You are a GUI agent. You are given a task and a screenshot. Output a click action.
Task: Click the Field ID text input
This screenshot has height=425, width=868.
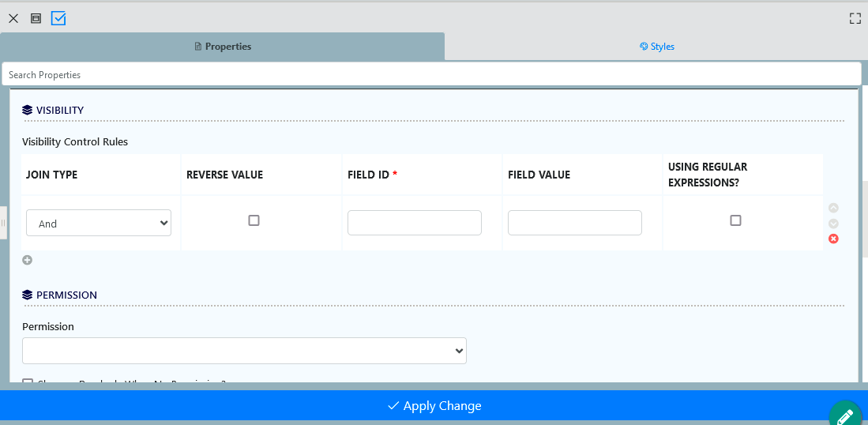click(x=415, y=223)
